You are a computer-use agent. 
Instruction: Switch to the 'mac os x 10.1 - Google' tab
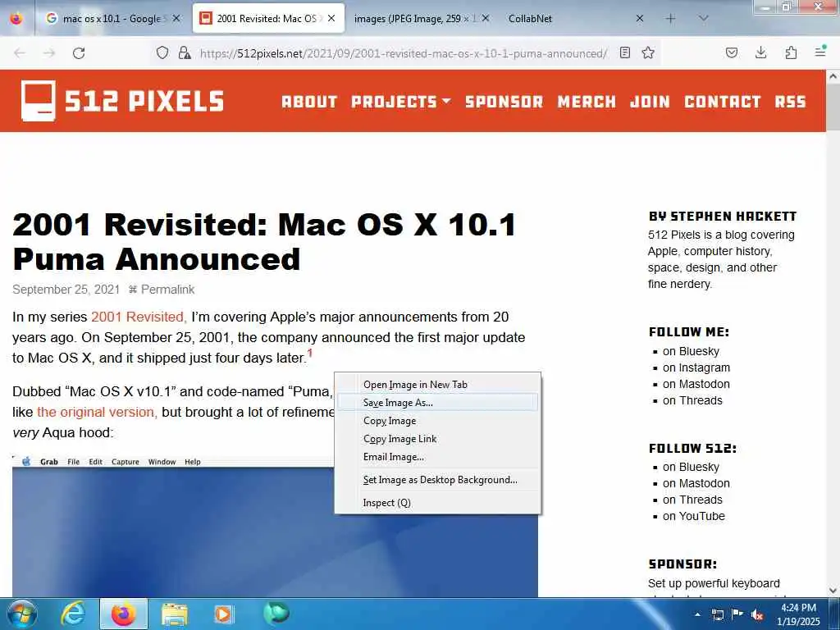pos(113,18)
